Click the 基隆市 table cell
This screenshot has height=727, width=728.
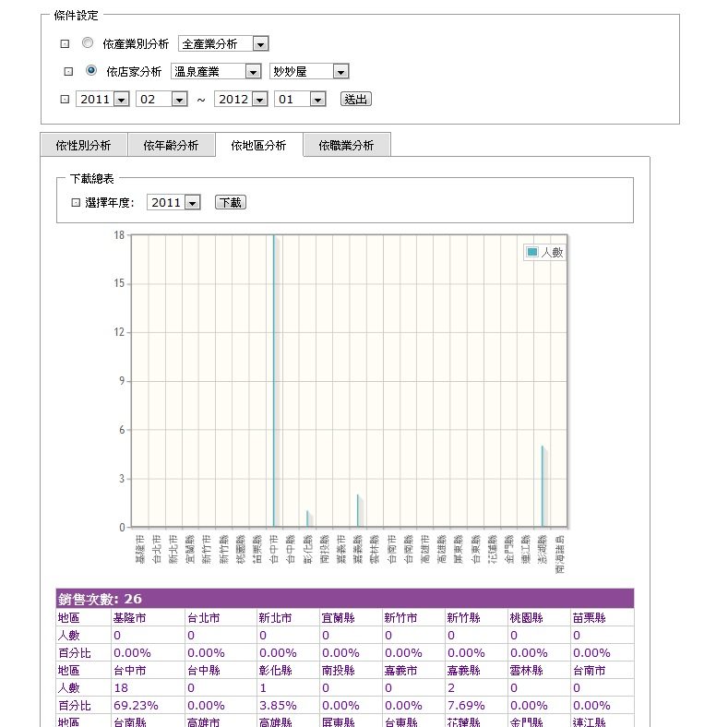coord(149,617)
